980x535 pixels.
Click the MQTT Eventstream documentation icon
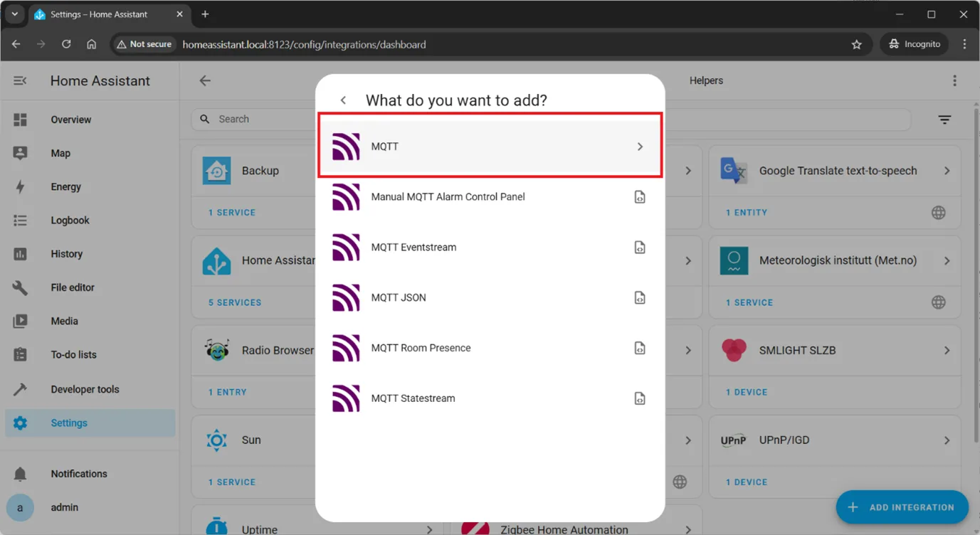pyautogui.click(x=639, y=248)
